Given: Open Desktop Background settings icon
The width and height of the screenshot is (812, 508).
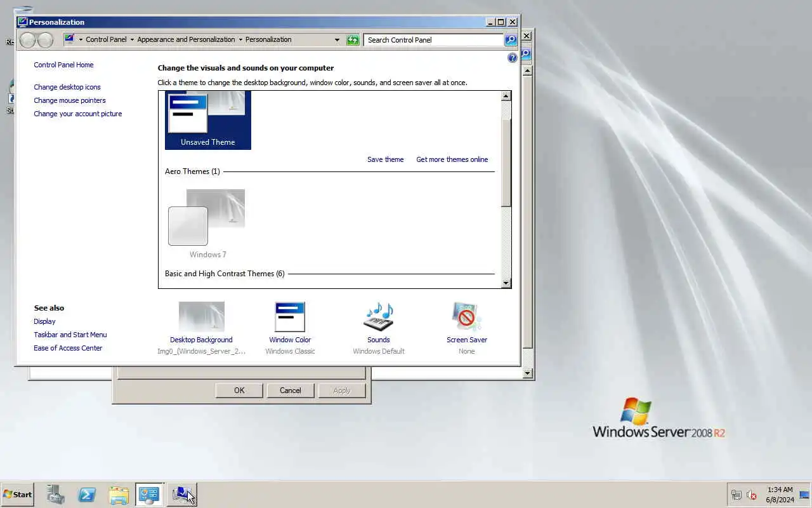Looking at the screenshot, I should 202,317.
